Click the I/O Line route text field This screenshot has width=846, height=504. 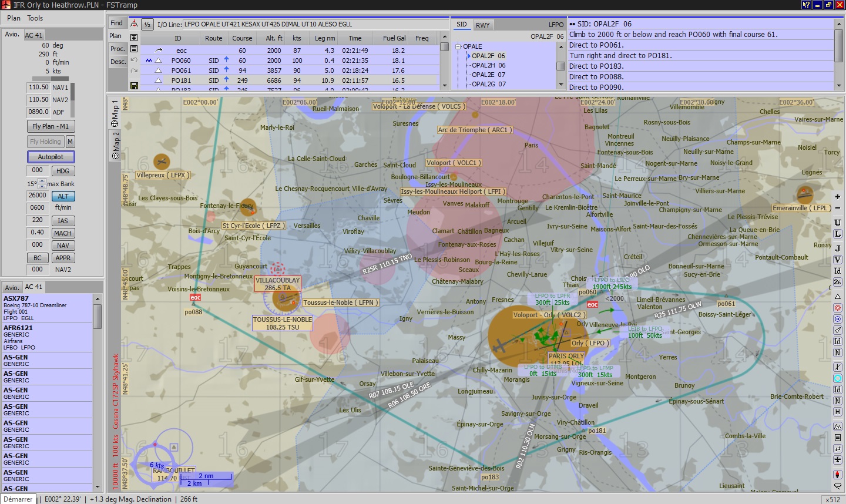[315, 24]
